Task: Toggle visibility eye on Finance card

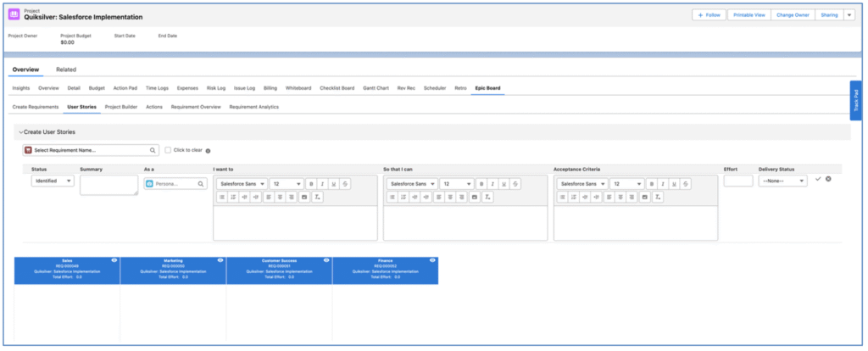Action: pos(432,260)
